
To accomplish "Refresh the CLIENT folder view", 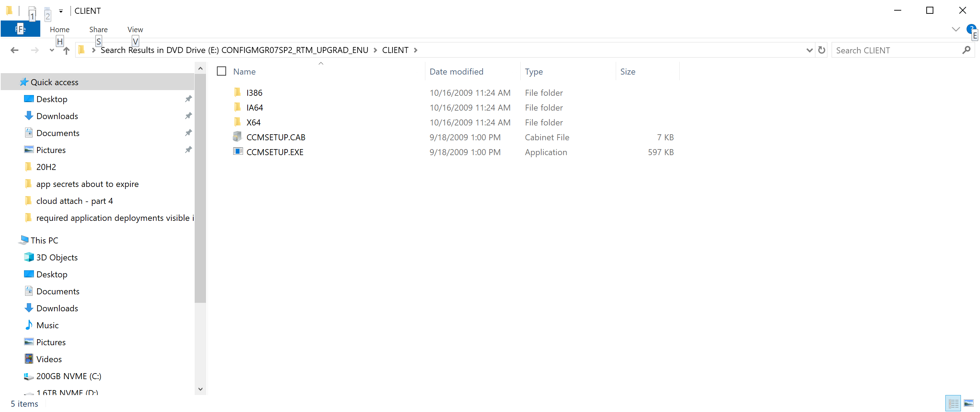I will click(x=821, y=50).
